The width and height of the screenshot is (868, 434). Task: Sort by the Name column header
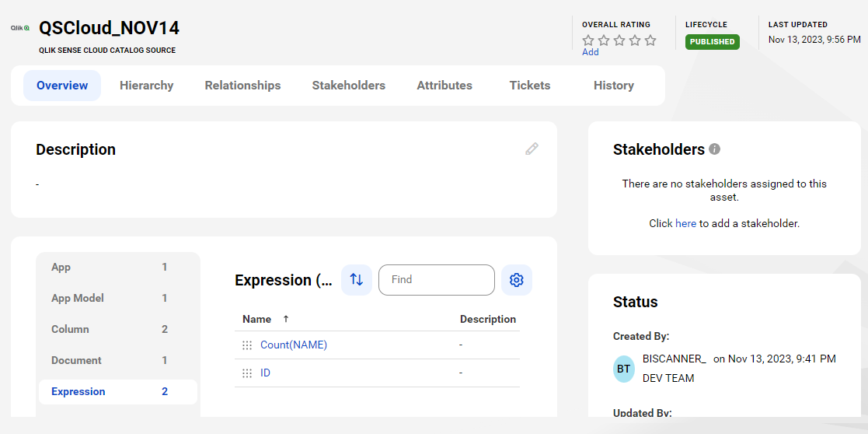(257, 319)
